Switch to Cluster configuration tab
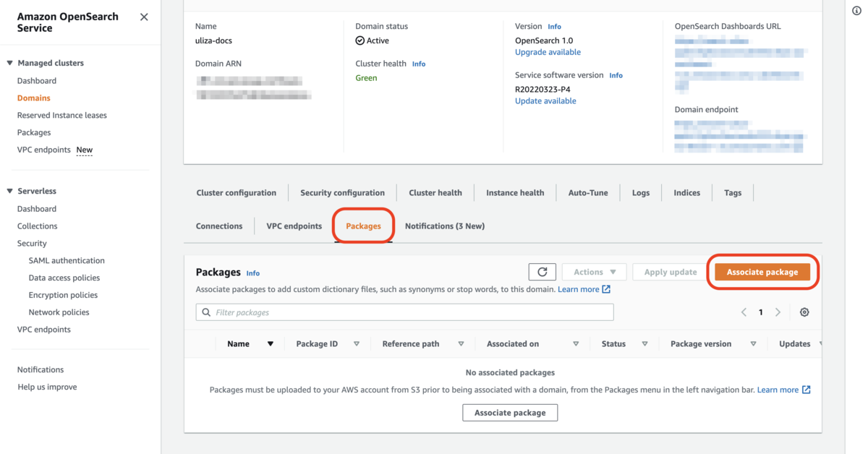 236,192
